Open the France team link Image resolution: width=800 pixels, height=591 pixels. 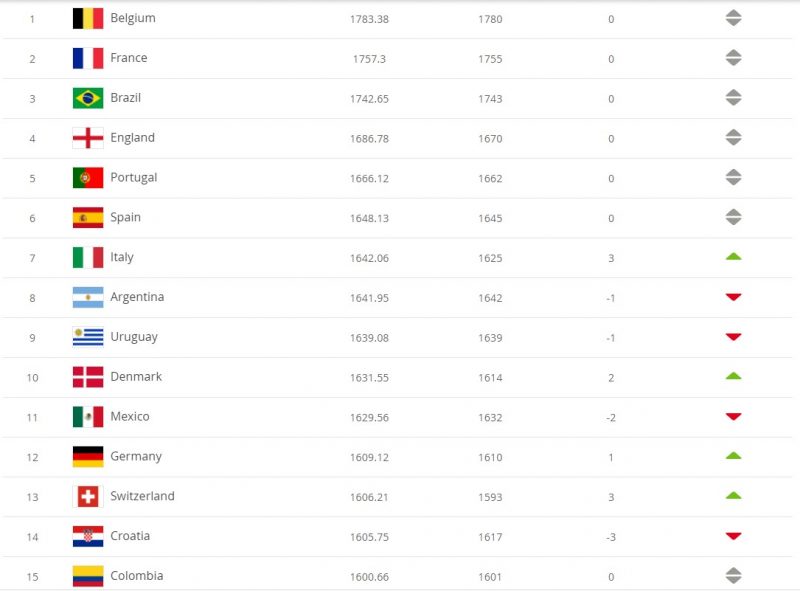(x=129, y=58)
